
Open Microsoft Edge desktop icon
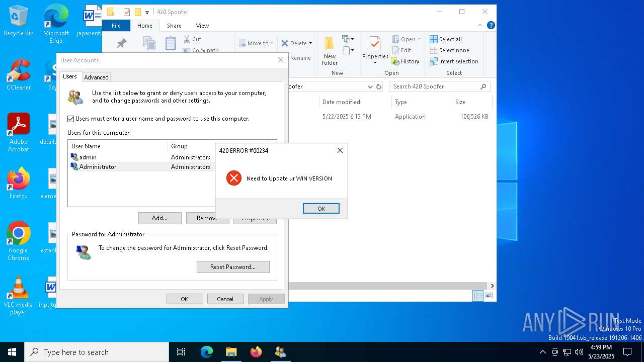[56, 24]
